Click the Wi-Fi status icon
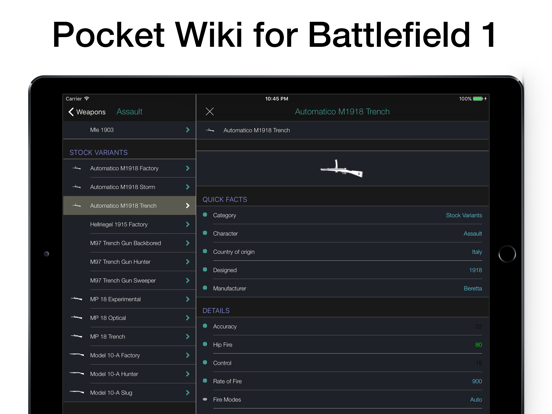 [87, 99]
